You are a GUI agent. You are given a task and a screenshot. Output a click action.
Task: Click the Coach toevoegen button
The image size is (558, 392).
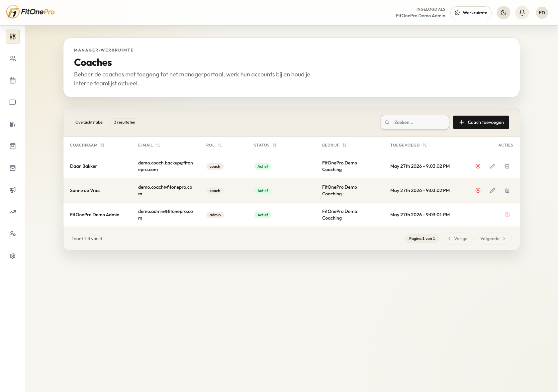click(x=481, y=122)
